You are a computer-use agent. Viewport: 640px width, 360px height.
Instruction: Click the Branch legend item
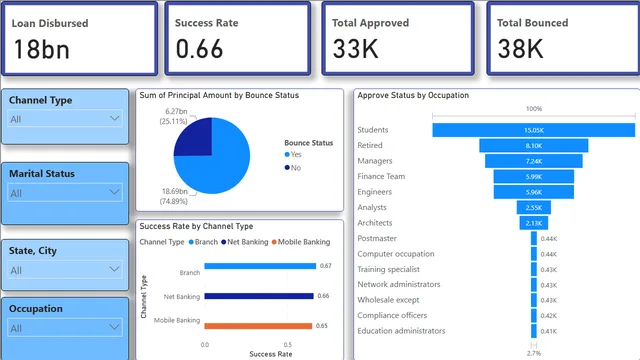203,242
